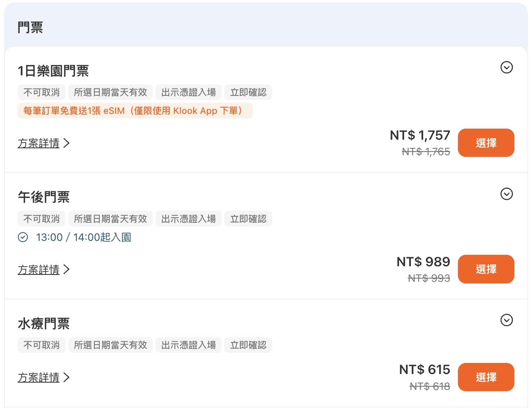Image resolution: width=532 pixels, height=408 pixels.
Task: Expand the 午後門票 ticket section
Action: click(507, 194)
